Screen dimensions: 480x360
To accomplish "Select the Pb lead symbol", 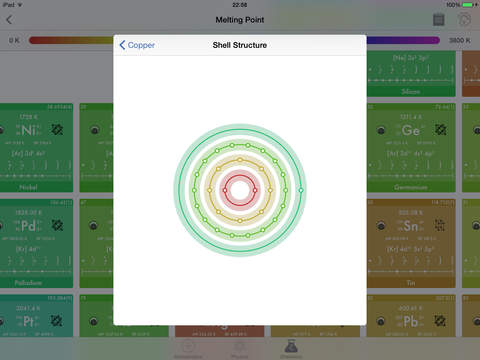I will 411,322.
